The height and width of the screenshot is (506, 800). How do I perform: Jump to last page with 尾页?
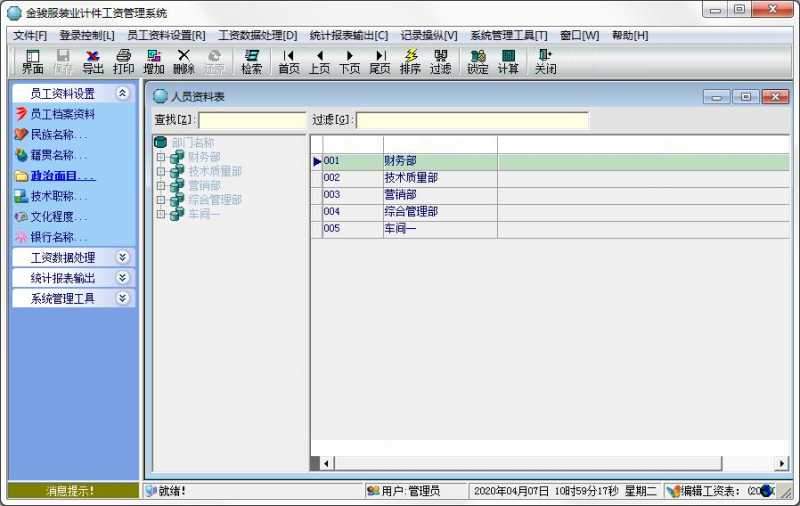coord(380,62)
